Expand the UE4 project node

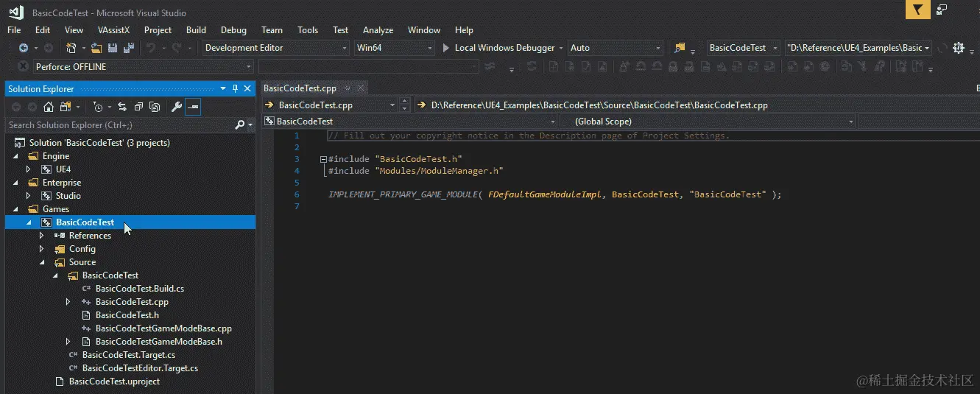click(29, 169)
